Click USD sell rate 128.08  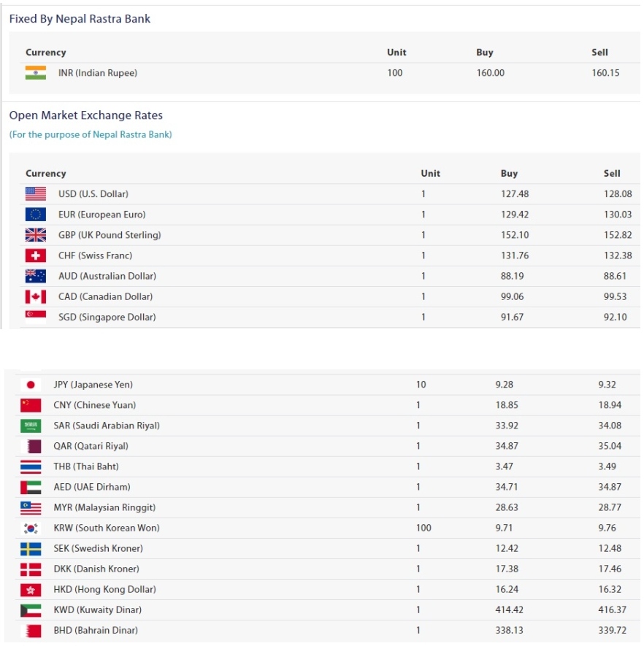tap(618, 193)
